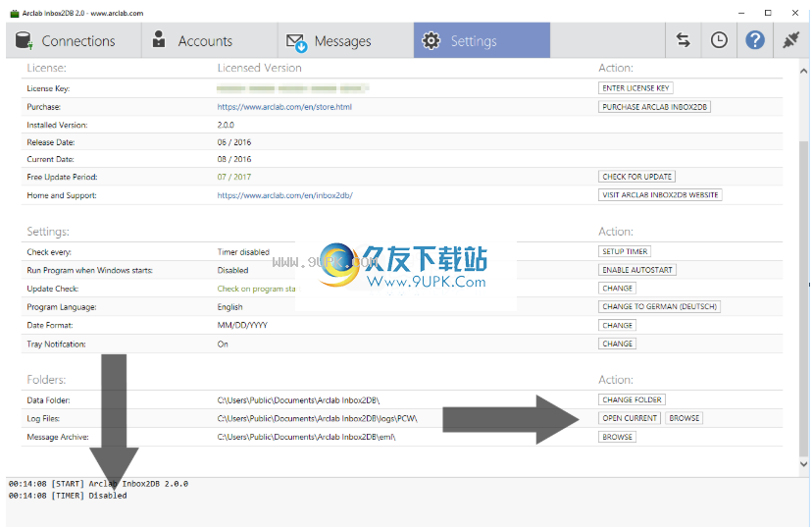Click the Settings gear icon
This screenshot has height=530, width=812.
point(431,40)
